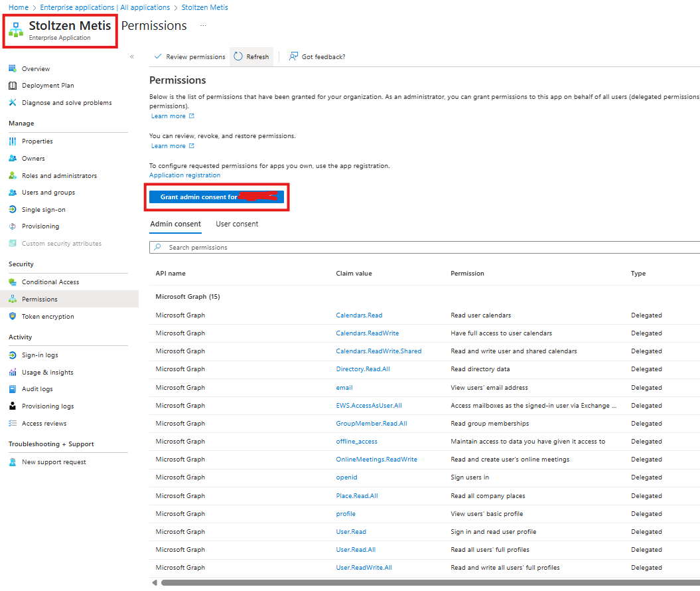
Task: Select the Owners people icon
Action: [13, 158]
